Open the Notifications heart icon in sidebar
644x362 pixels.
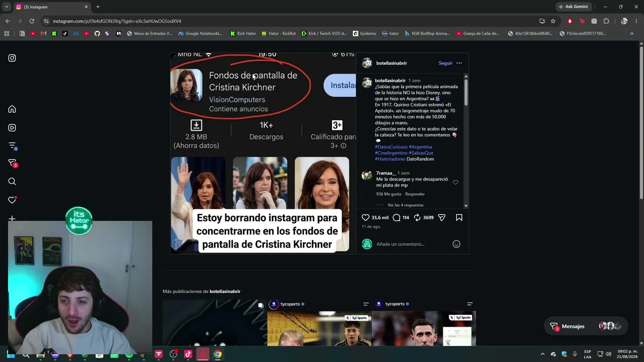[12, 200]
